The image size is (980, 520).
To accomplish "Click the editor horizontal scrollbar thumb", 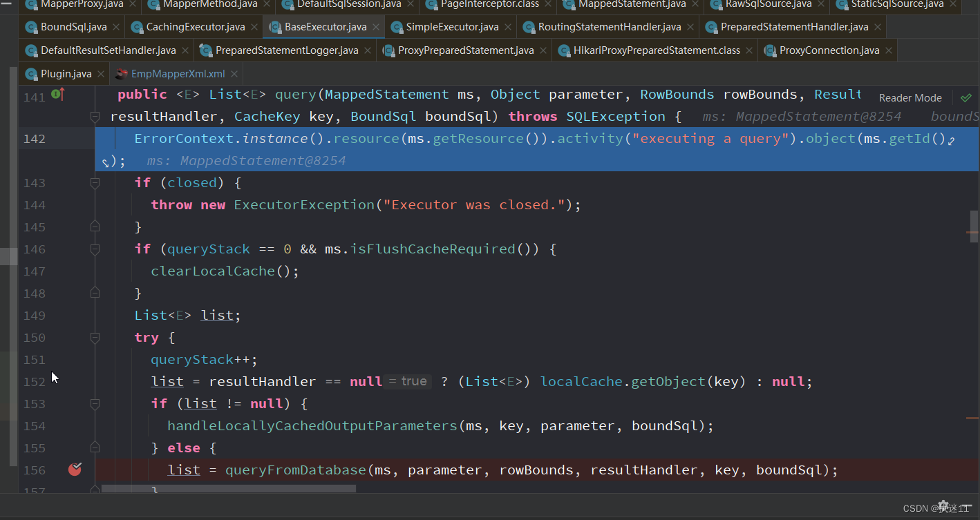I will [229, 488].
